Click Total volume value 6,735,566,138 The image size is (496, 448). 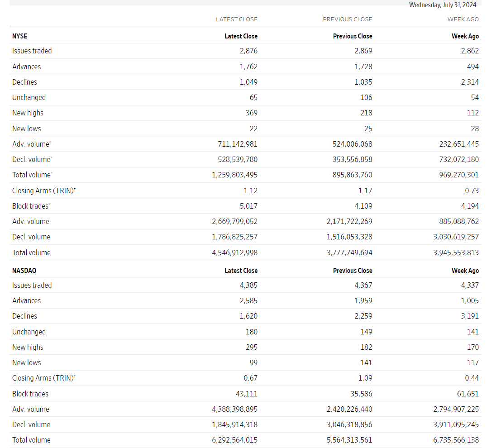point(456,440)
